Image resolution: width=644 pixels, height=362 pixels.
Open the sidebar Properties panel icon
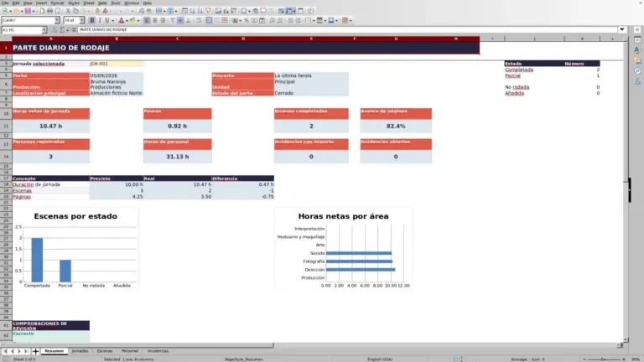coord(637,40)
